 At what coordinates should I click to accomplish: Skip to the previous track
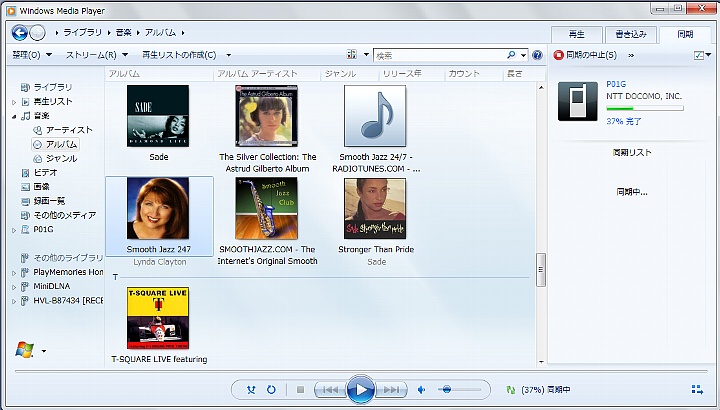point(330,390)
